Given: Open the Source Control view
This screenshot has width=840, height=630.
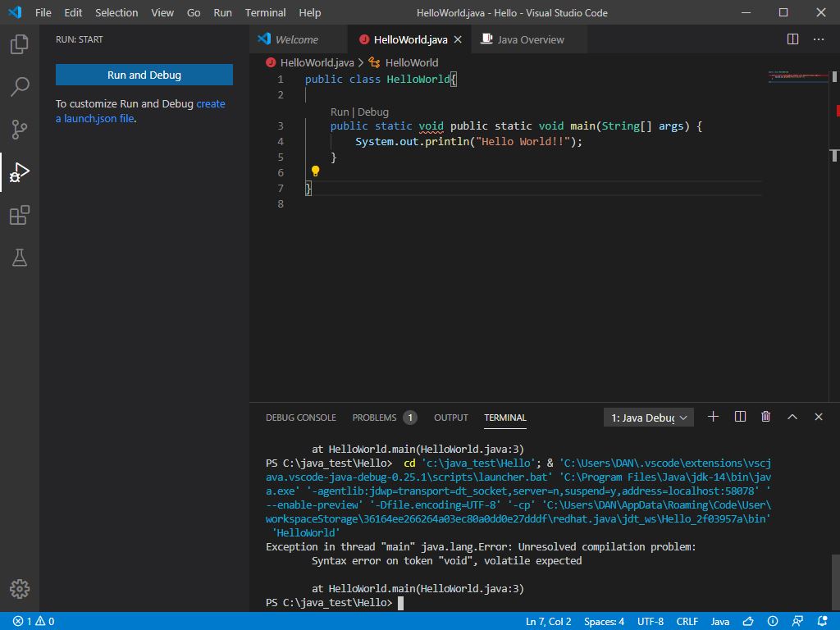Looking at the screenshot, I should [x=20, y=129].
